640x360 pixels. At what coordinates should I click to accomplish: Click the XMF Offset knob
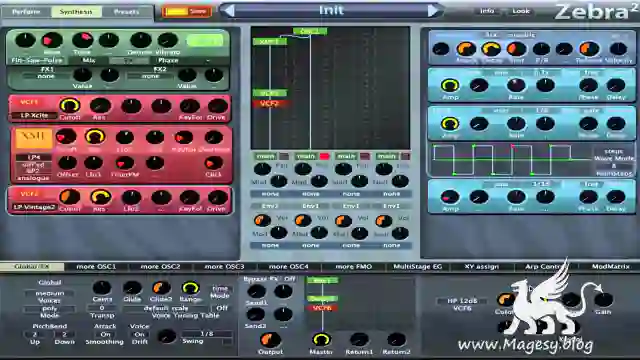click(x=67, y=163)
